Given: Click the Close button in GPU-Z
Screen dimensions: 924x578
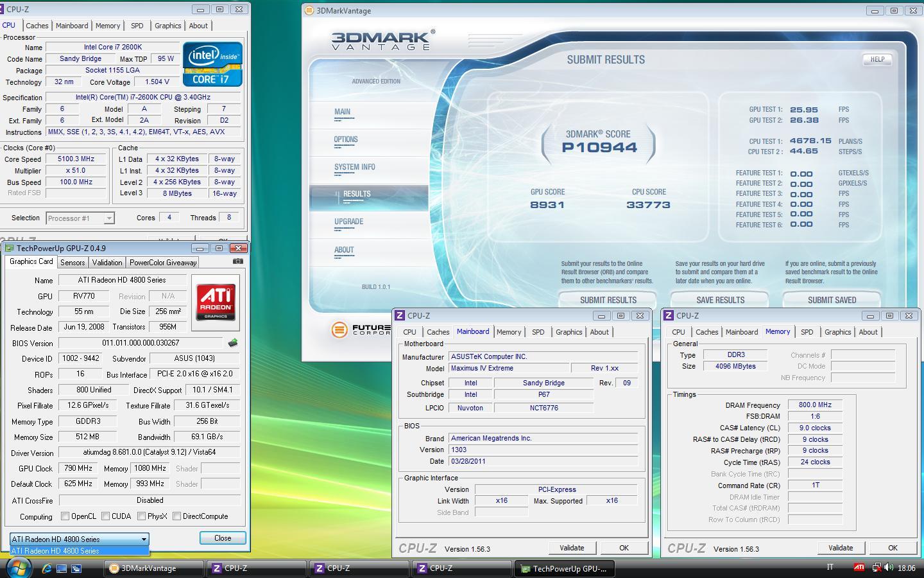Looking at the screenshot, I should pos(223,538).
